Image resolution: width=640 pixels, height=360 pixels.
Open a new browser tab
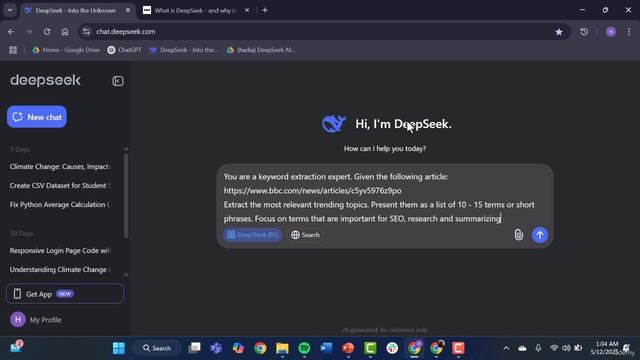coord(265,10)
